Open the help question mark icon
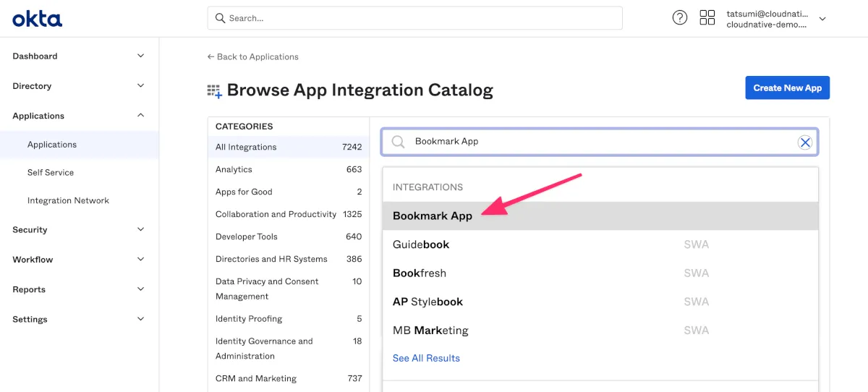868x392 pixels. 679,18
